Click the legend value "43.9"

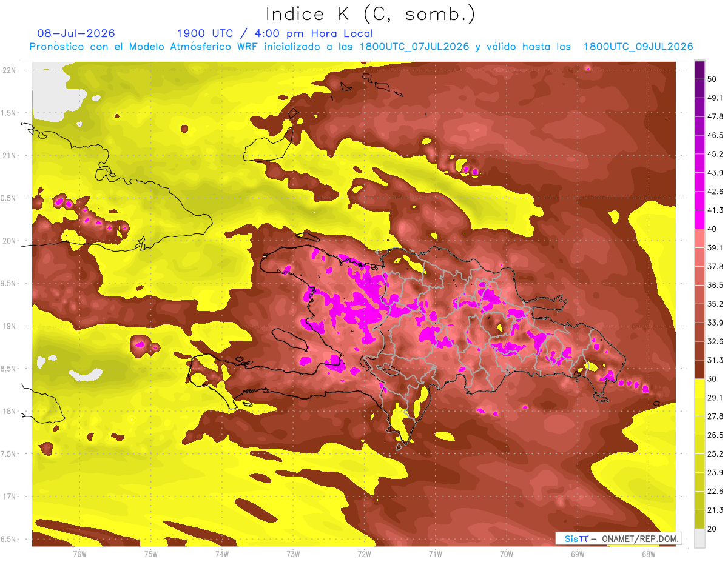(x=715, y=173)
